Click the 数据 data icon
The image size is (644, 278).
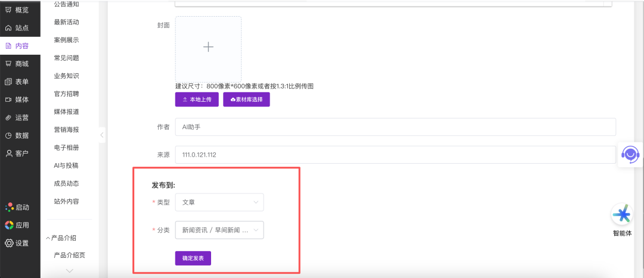click(9, 135)
